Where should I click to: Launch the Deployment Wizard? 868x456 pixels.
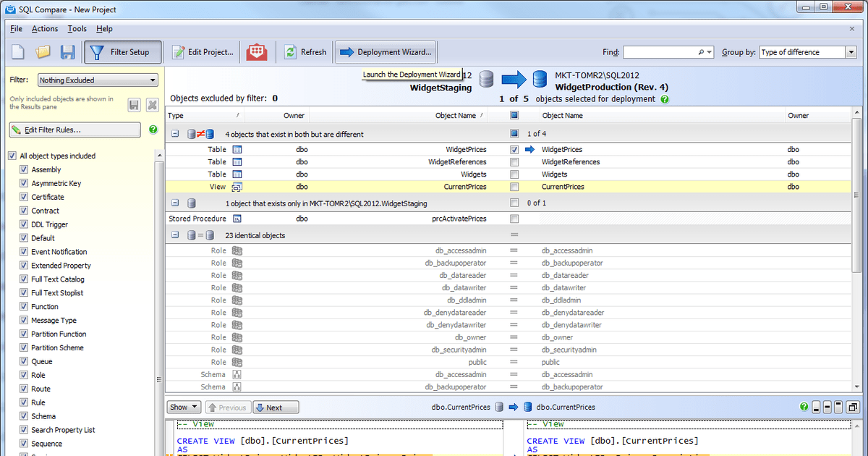click(386, 52)
